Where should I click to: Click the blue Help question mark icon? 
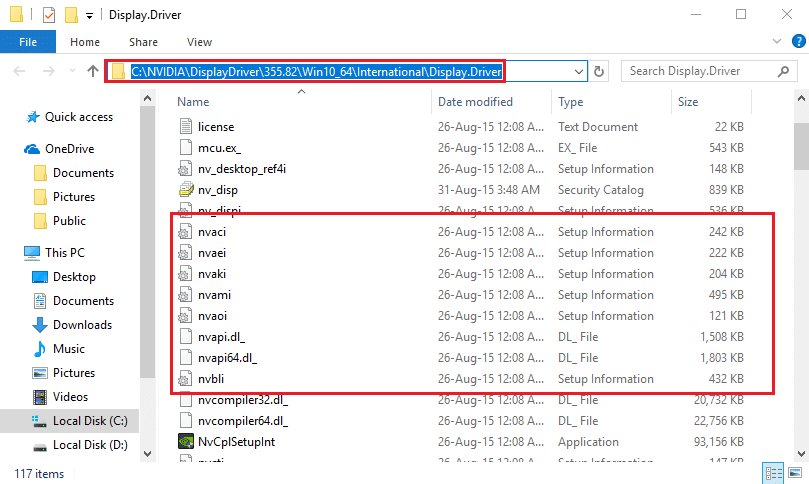pyautogui.click(x=798, y=41)
